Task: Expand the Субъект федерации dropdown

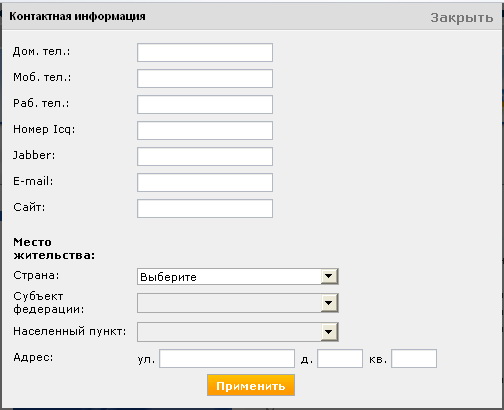Action: 329,303
